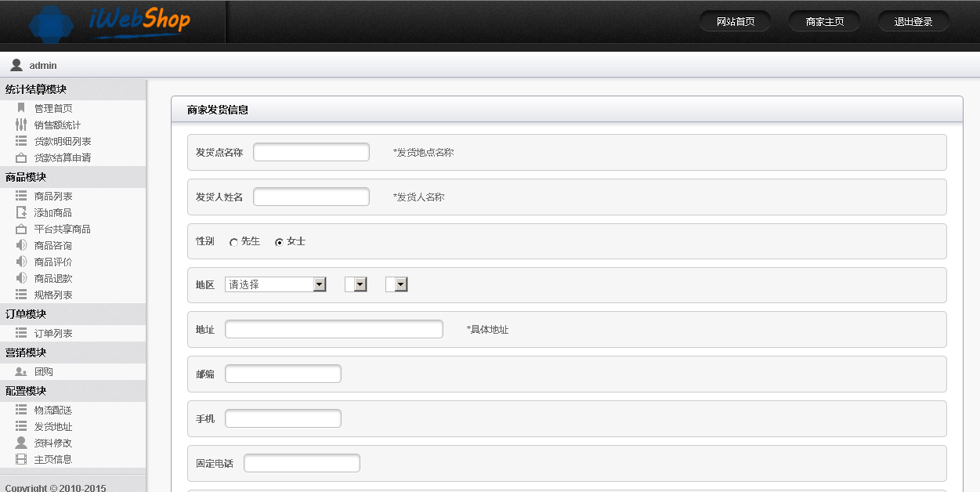Click the 订单模块 section header
980x492 pixels.
[x=73, y=314]
